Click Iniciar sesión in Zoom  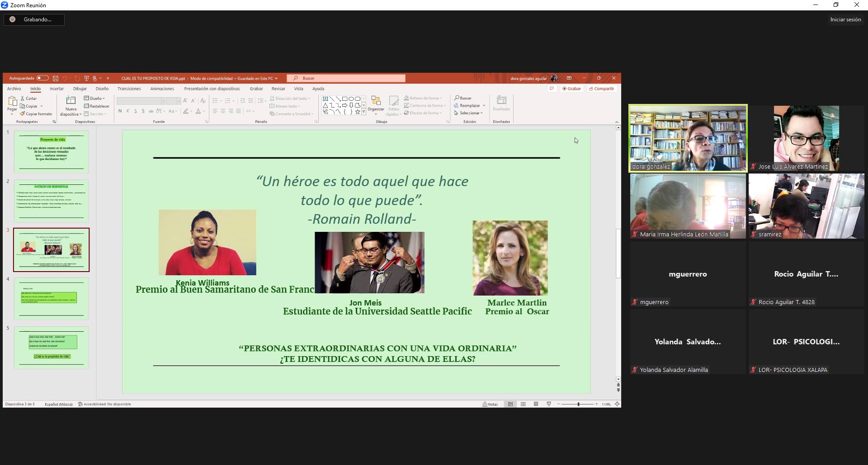pos(845,19)
